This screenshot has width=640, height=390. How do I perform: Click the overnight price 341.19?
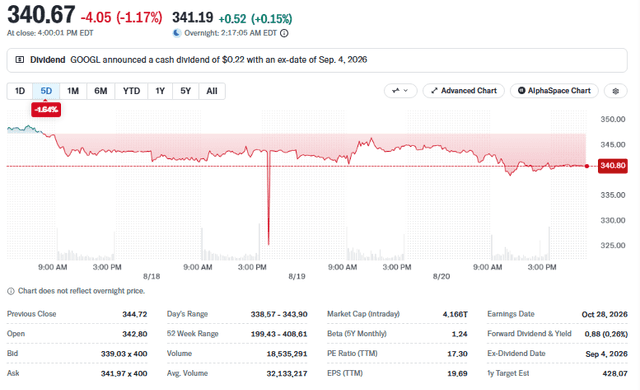click(192, 18)
